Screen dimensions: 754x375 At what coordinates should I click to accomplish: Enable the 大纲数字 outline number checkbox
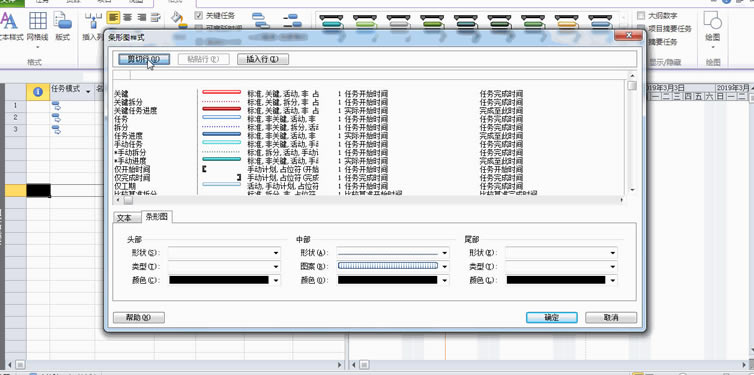point(641,15)
